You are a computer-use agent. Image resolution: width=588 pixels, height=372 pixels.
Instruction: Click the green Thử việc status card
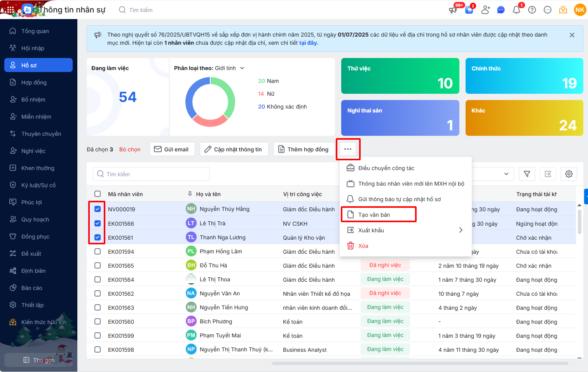tap(400, 76)
